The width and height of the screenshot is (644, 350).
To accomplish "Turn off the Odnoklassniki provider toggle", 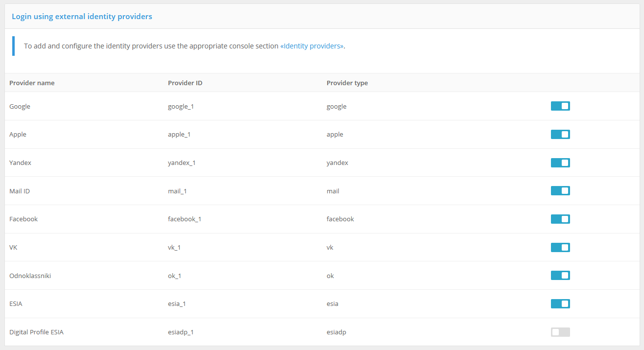I will pyautogui.click(x=560, y=276).
